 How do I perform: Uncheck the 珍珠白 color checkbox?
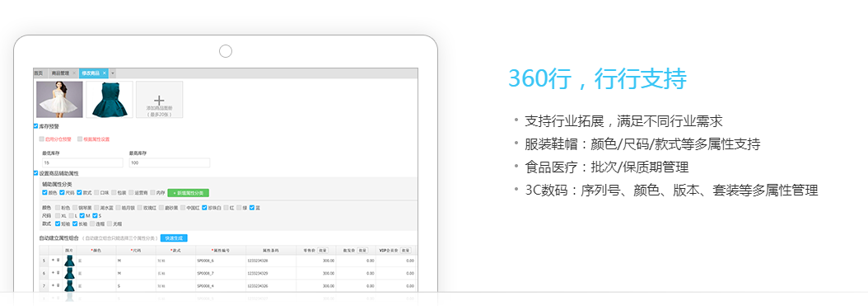tap(204, 207)
